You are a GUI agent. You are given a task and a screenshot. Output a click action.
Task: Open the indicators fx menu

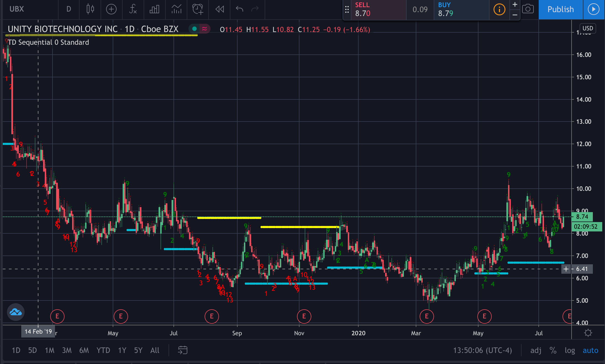click(133, 9)
